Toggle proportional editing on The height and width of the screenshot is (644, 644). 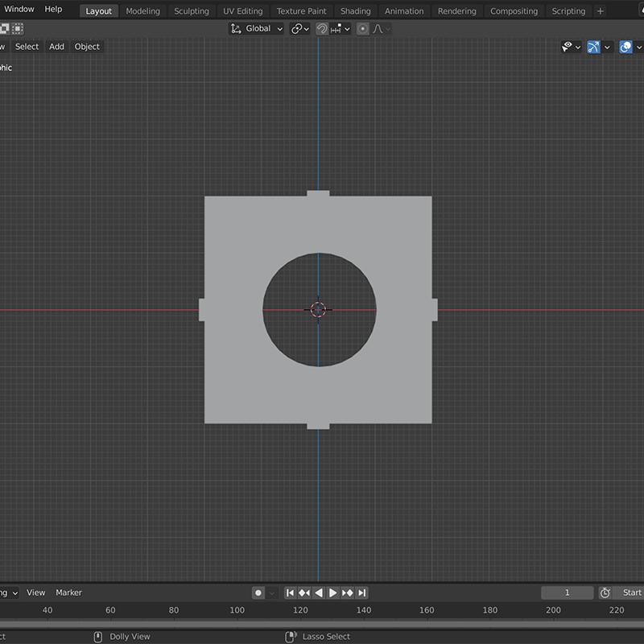click(362, 28)
